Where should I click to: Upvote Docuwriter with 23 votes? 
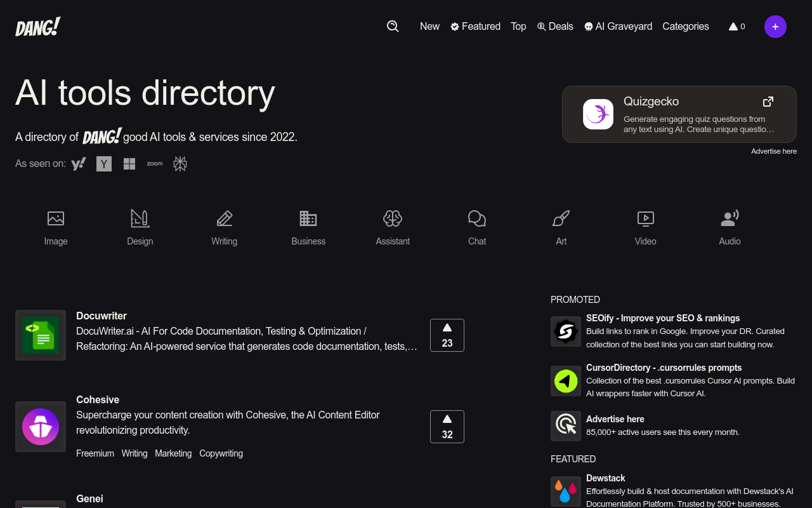pyautogui.click(x=447, y=335)
